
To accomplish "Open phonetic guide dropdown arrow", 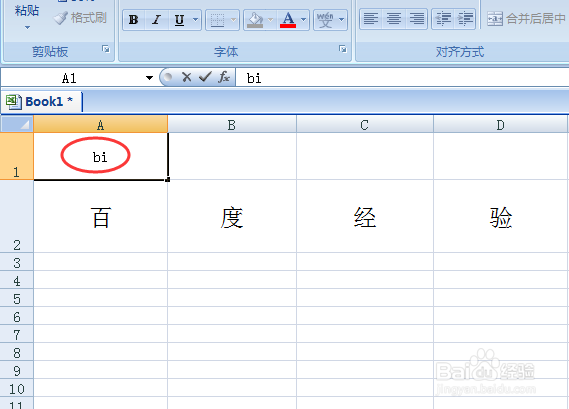I will 341,20.
